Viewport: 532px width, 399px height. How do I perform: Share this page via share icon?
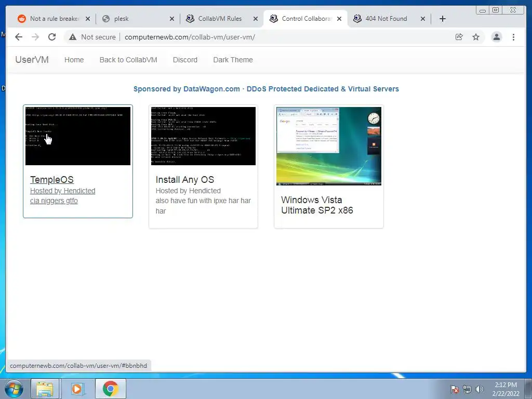click(x=459, y=37)
